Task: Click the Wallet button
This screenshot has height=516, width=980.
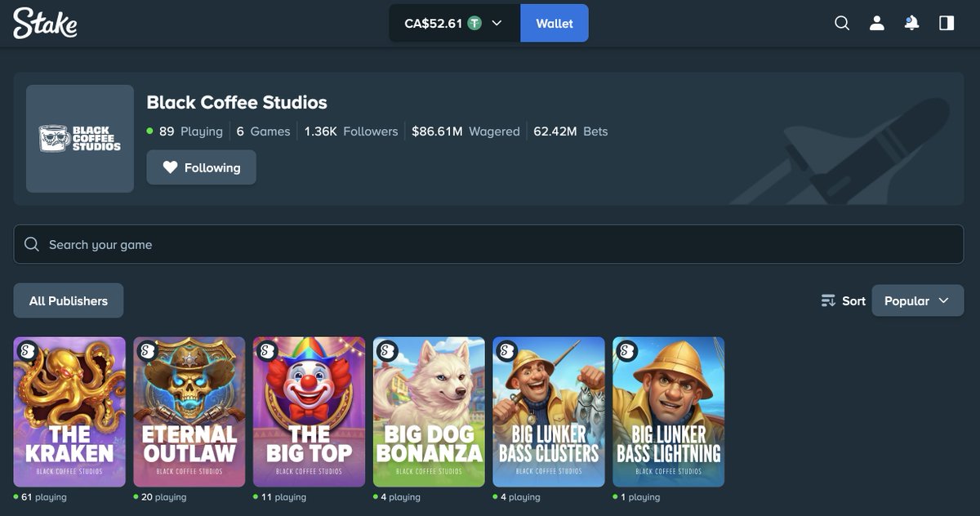Action: (x=555, y=24)
